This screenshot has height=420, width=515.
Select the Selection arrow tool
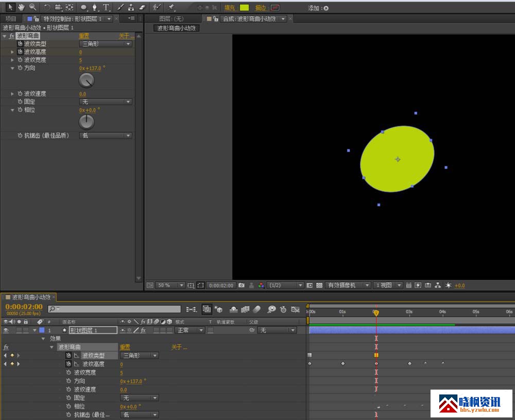[x=10, y=7]
